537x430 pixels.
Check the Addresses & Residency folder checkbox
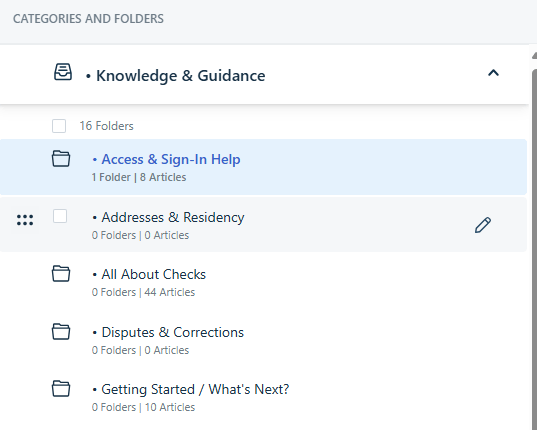tap(60, 216)
